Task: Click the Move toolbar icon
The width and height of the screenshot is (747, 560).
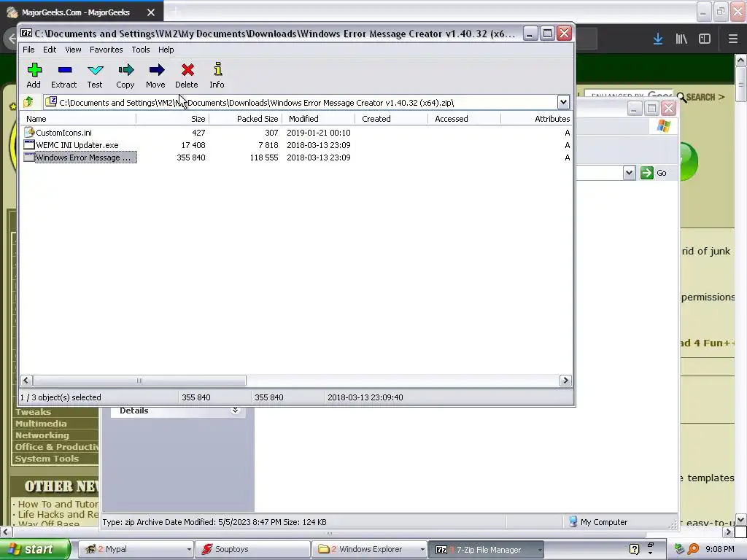Action: [156, 70]
